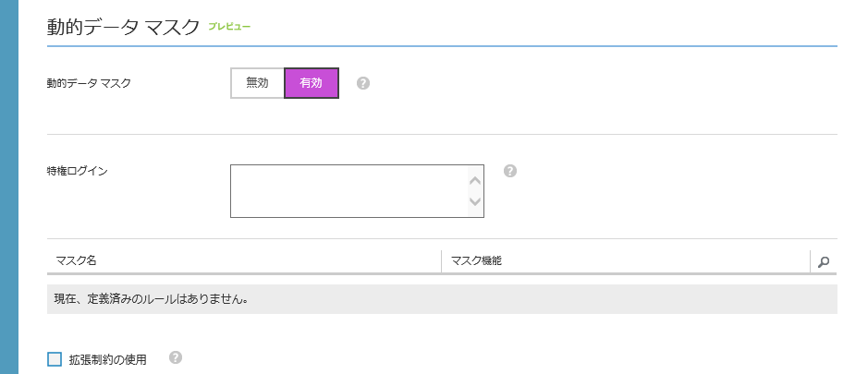Click the help icon next to 特権ログイン box
868x374 pixels.
pyautogui.click(x=509, y=171)
